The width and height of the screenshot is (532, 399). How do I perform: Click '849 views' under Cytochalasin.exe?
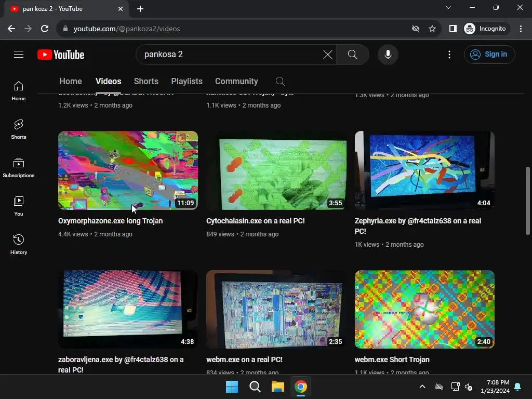coord(220,234)
